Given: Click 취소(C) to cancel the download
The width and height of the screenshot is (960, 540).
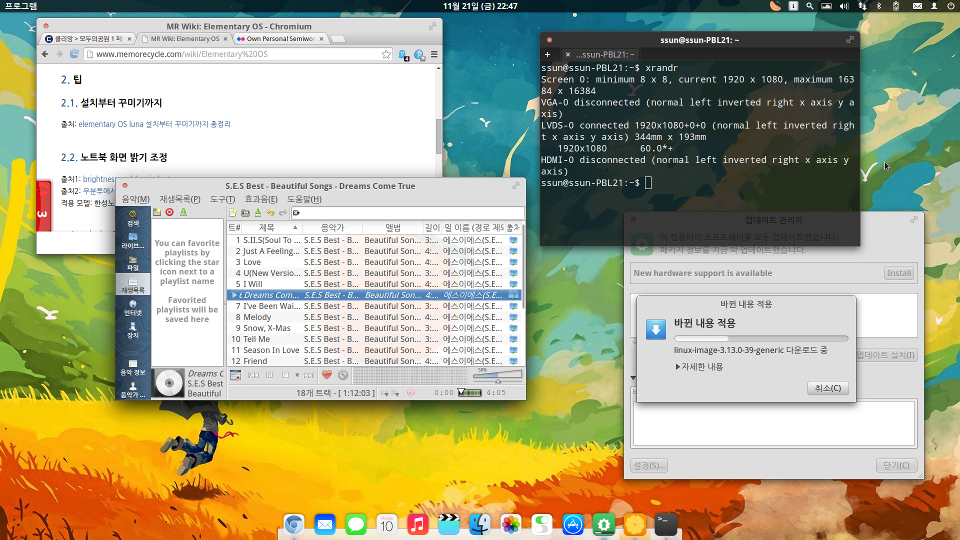Looking at the screenshot, I should coord(828,388).
